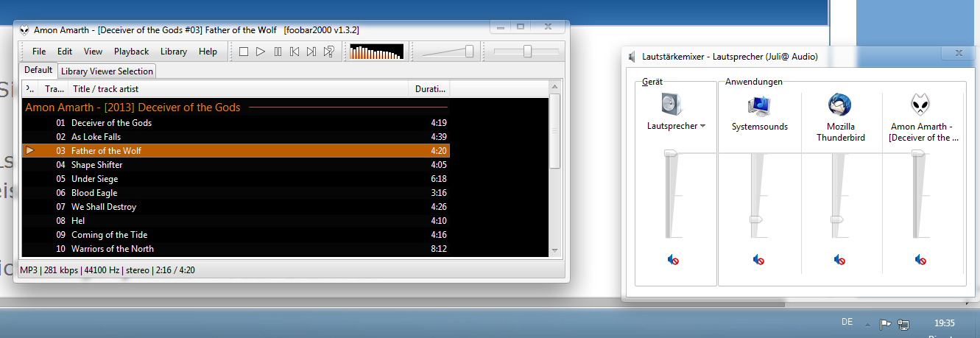
Task: Click the playlist scrollbar down arrow
Action: click(x=555, y=250)
